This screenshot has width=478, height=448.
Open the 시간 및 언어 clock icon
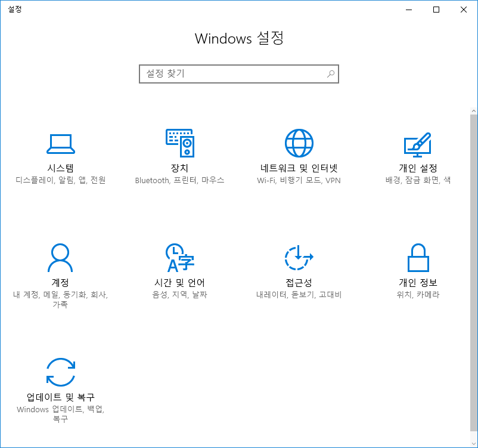[180, 258]
